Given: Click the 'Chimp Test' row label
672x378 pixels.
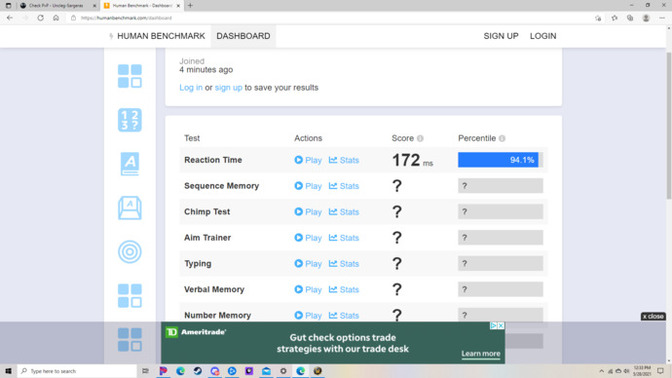Looking at the screenshot, I should click(207, 212).
